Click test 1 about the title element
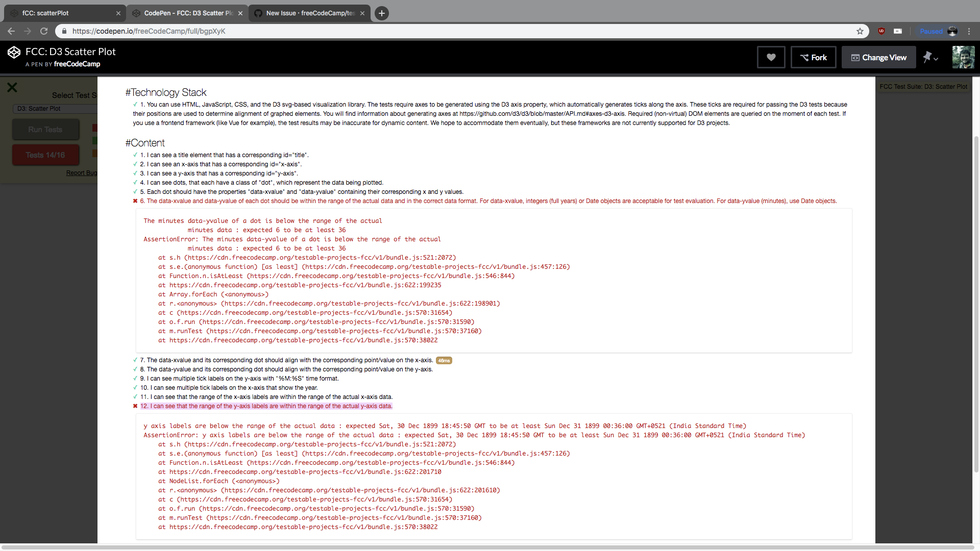This screenshot has height=551, width=980. (x=225, y=155)
